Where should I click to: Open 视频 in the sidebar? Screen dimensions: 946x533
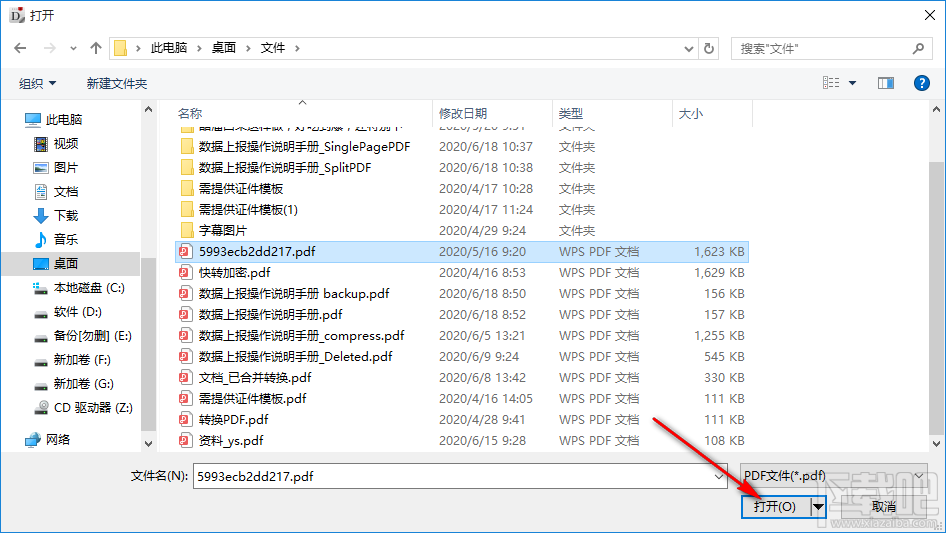[x=66, y=144]
